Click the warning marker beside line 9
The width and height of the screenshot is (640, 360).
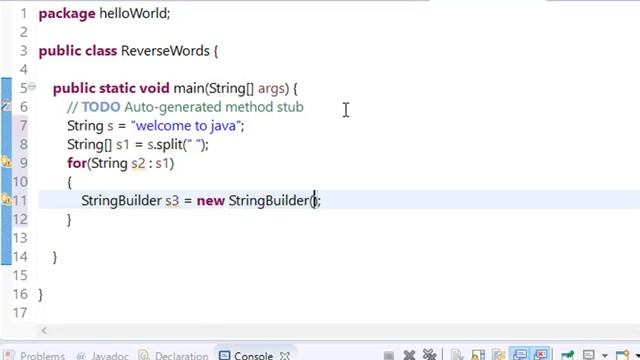[x=6, y=162]
